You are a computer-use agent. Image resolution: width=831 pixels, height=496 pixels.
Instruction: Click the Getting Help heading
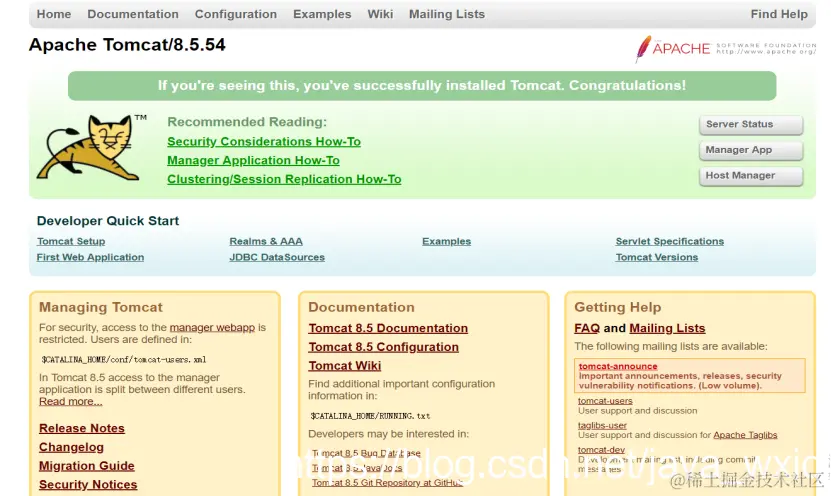617,307
